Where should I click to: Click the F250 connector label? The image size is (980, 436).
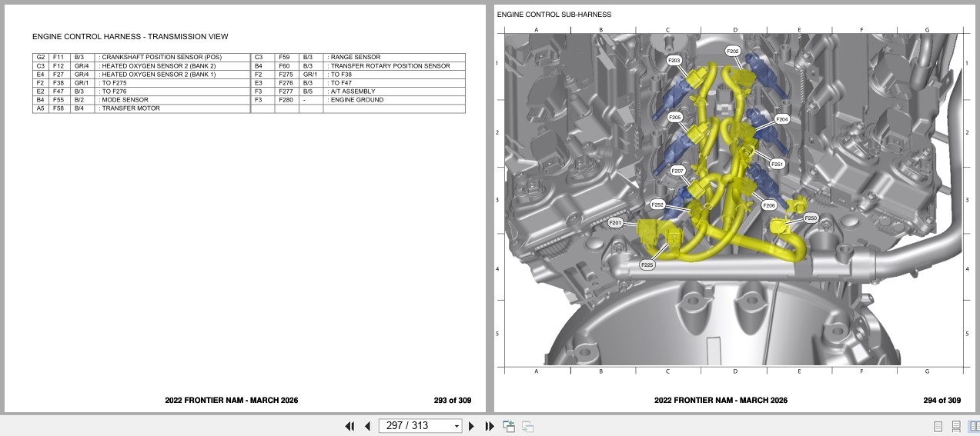click(811, 218)
